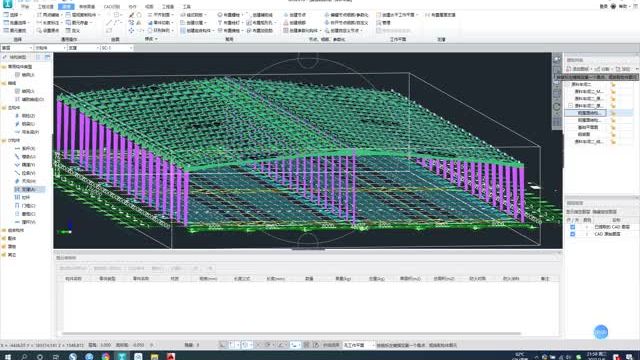The height and width of the screenshot is (360, 640).
Task: Click the top icon in viewport side toolbar
Action: tap(557, 59)
